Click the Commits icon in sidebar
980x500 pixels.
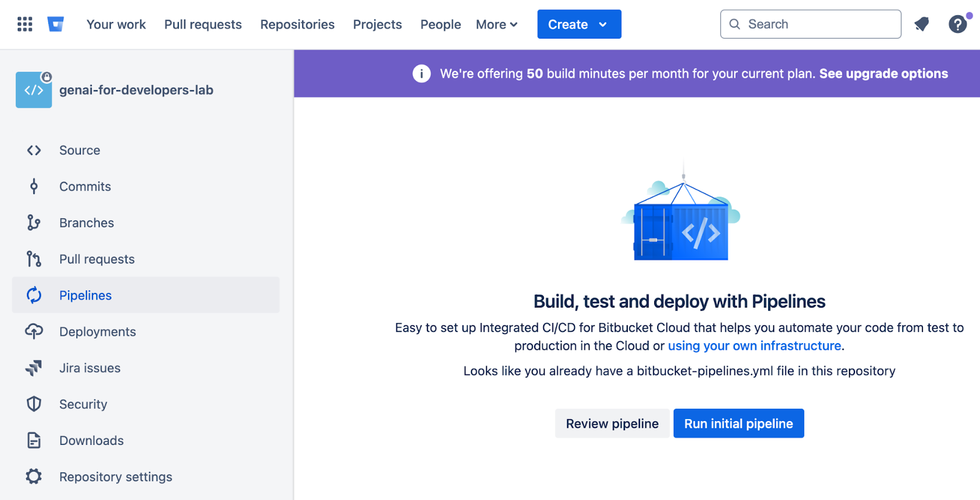pyautogui.click(x=34, y=186)
